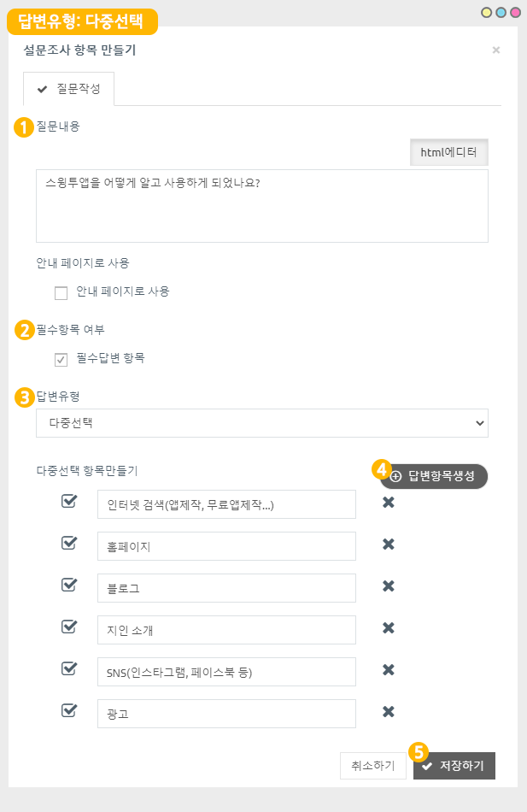Click the 취소하기 cancel button
The width and height of the screenshot is (527, 812).
[x=372, y=766]
